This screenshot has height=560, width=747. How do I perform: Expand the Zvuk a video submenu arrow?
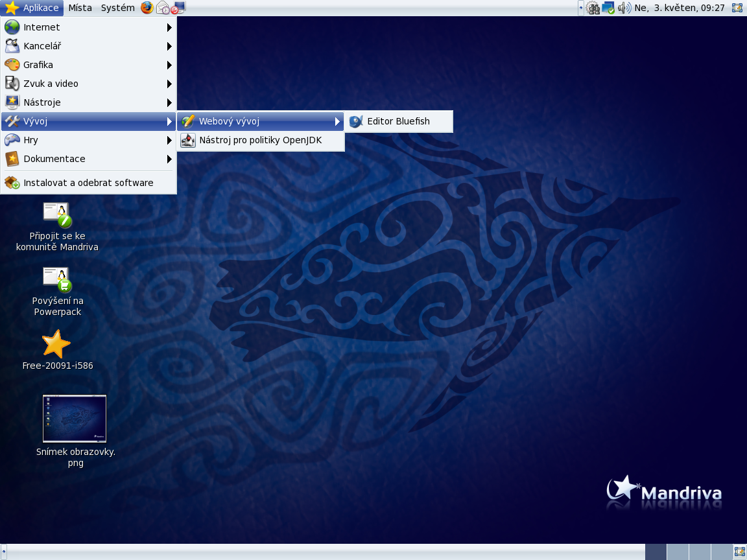click(x=169, y=84)
